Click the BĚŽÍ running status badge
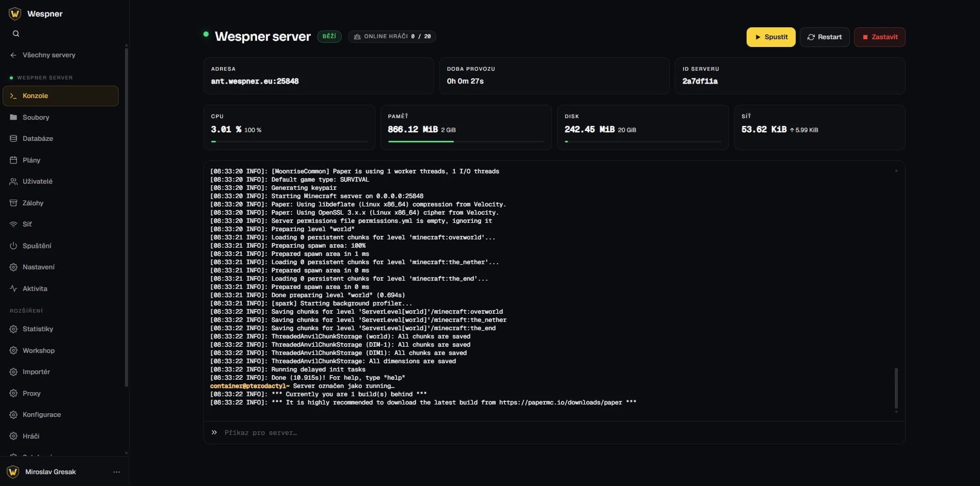This screenshot has width=980, height=486. [x=329, y=37]
